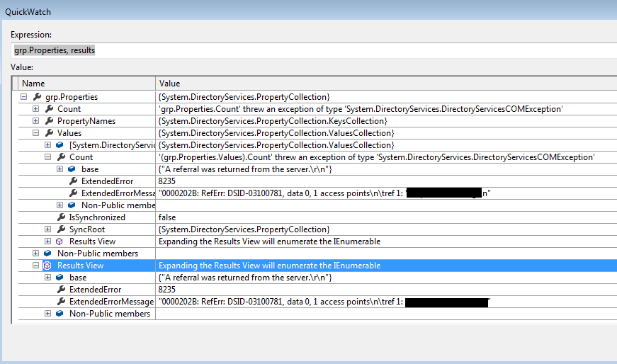Collapse the highlighted Results View node

click(x=35, y=266)
